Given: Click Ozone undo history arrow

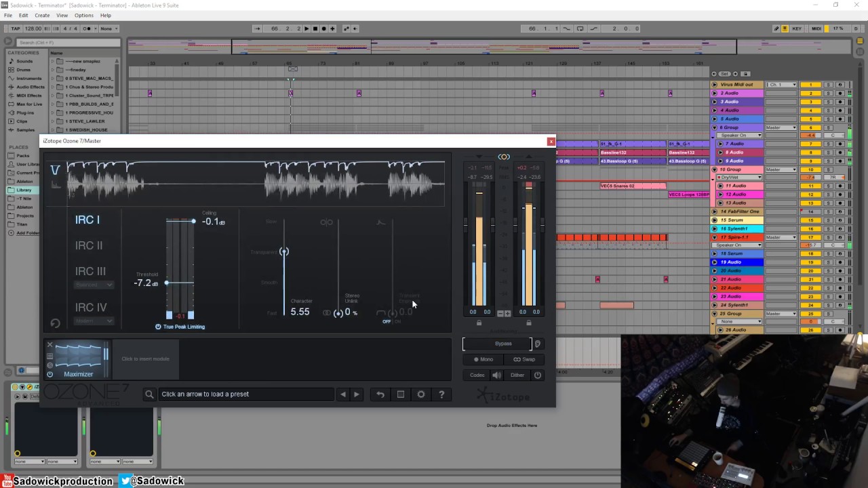Looking at the screenshot, I should 380,394.
